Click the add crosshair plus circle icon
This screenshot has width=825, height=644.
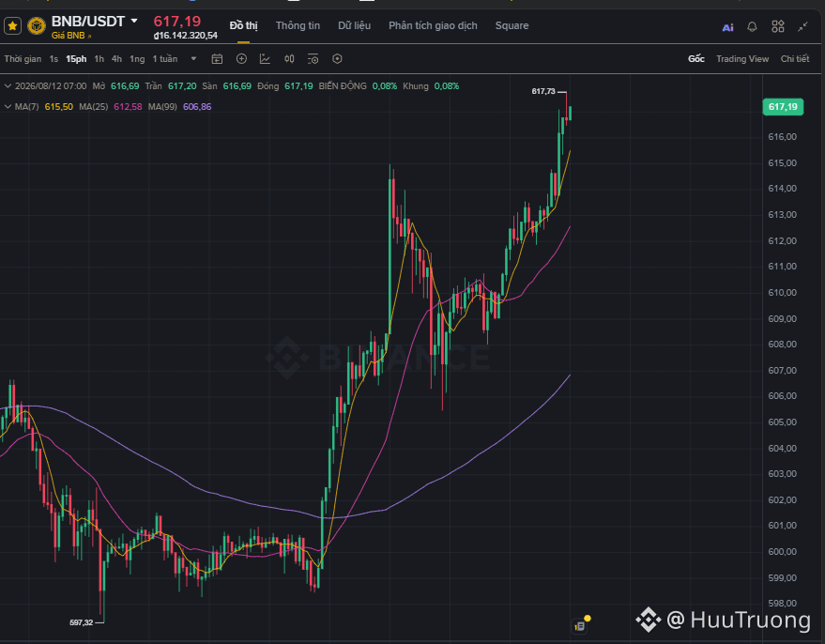241,59
